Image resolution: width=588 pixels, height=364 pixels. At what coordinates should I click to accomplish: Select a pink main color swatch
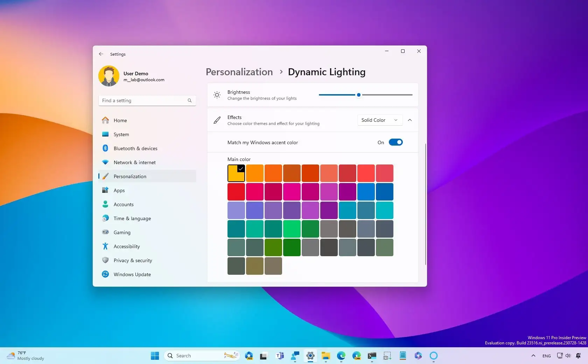coord(254,191)
